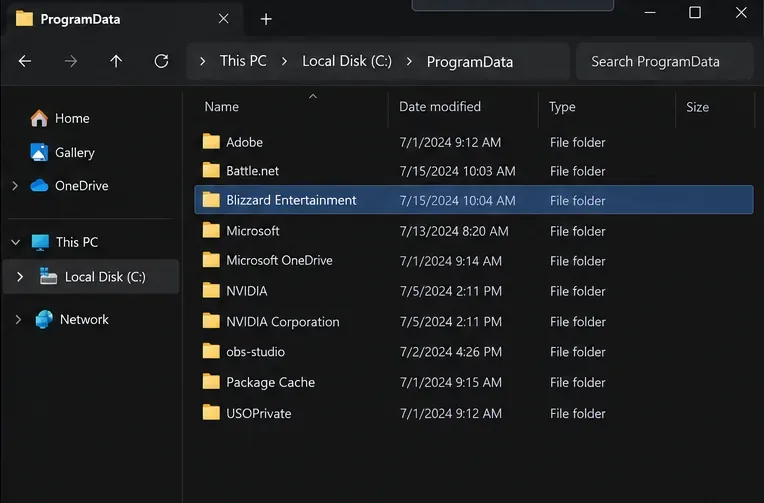This screenshot has width=764, height=503.
Task: Click the NVIDIA folder icon
Action: click(x=211, y=290)
